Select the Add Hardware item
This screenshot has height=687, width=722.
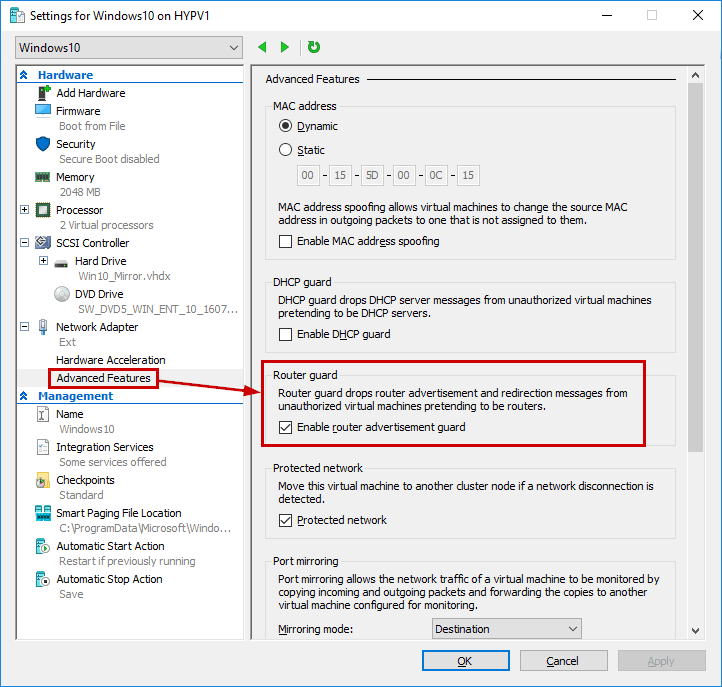tap(91, 93)
